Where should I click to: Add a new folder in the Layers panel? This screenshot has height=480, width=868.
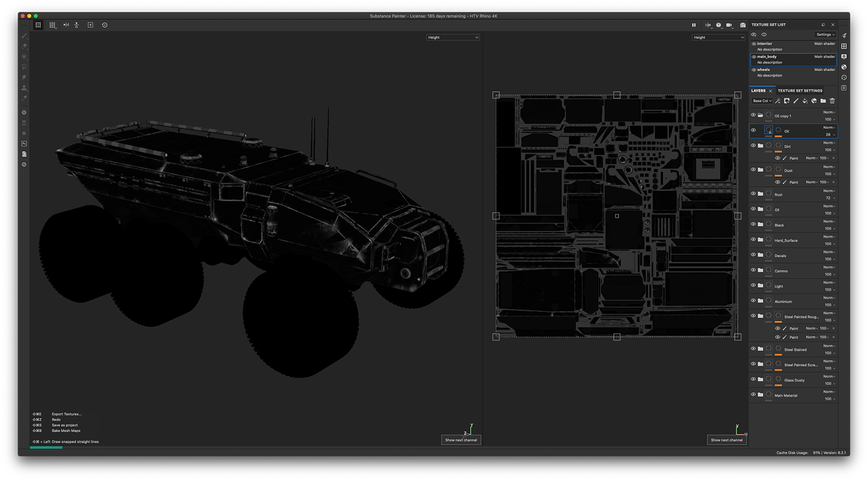tap(821, 100)
